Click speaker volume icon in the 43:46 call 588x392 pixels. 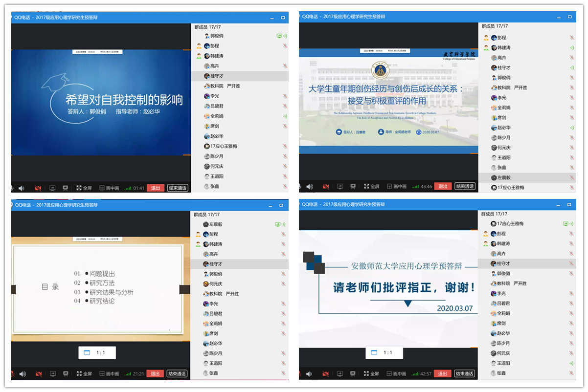309,186
